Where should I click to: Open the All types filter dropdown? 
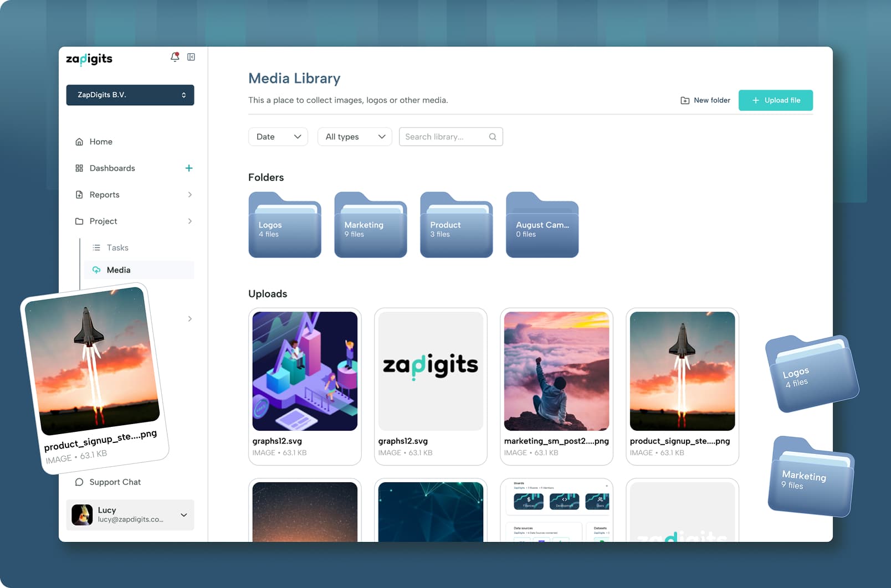[354, 136]
